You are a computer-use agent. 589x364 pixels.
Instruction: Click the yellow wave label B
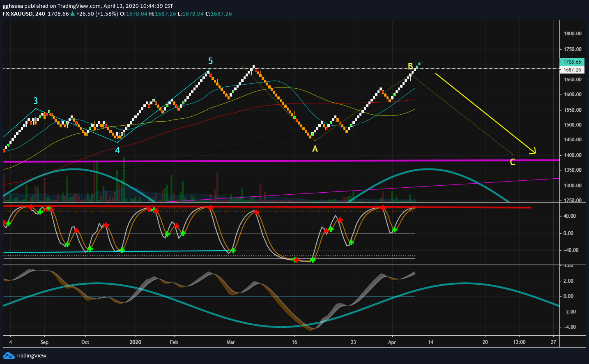click(x=410, y=66)
